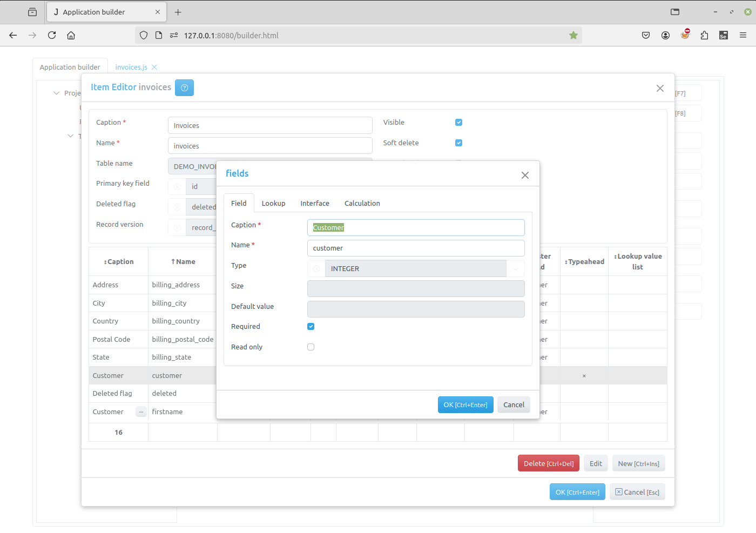Switch to the Lookup tab
This screenshot has height=533, width=756.
(x=273, y=204)
